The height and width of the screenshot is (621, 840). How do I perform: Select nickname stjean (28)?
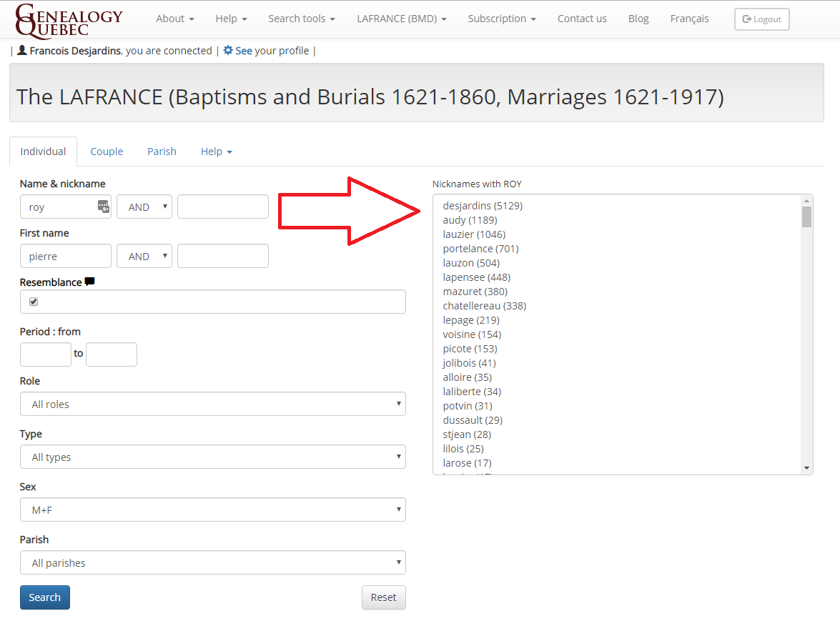pyautogui.click(x=467, y=434)
